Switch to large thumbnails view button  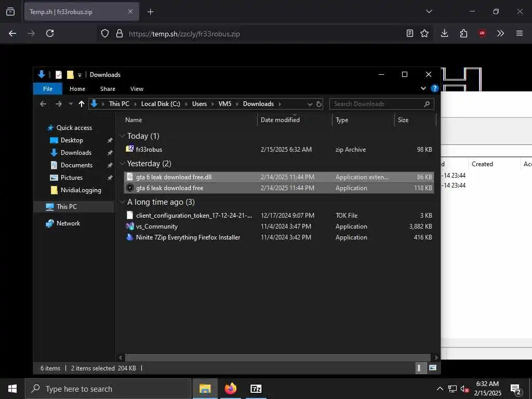coord(433,368)
